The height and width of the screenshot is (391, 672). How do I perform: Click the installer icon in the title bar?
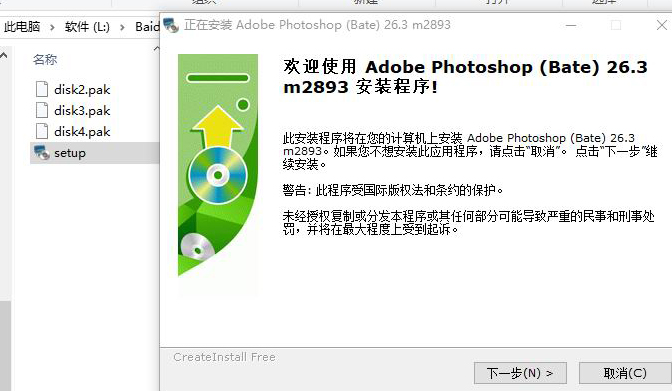pyautogui.click(x=171, y=25)
